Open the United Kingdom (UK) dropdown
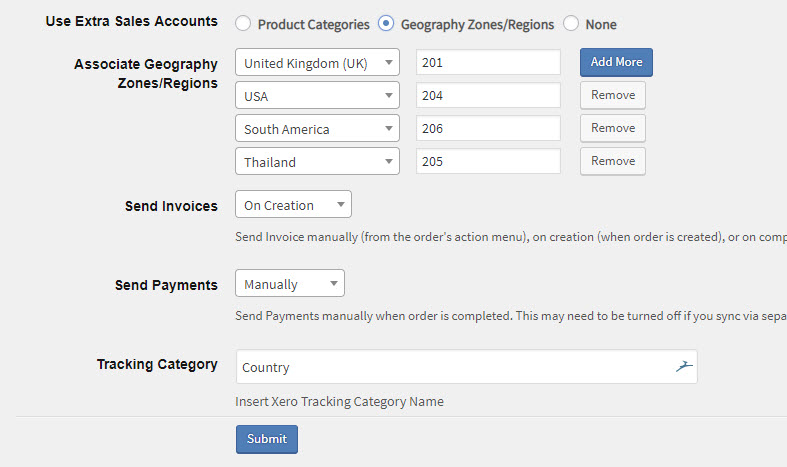 pos(317,62)
